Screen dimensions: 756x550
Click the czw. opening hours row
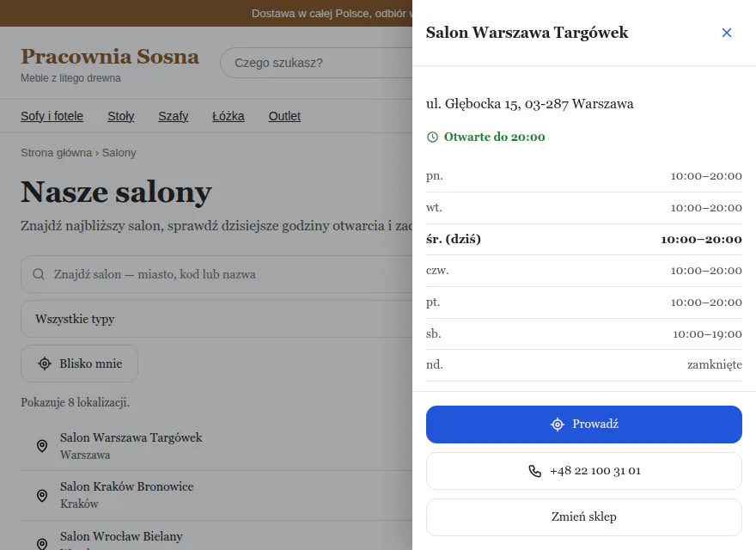(x=584, y=271)
